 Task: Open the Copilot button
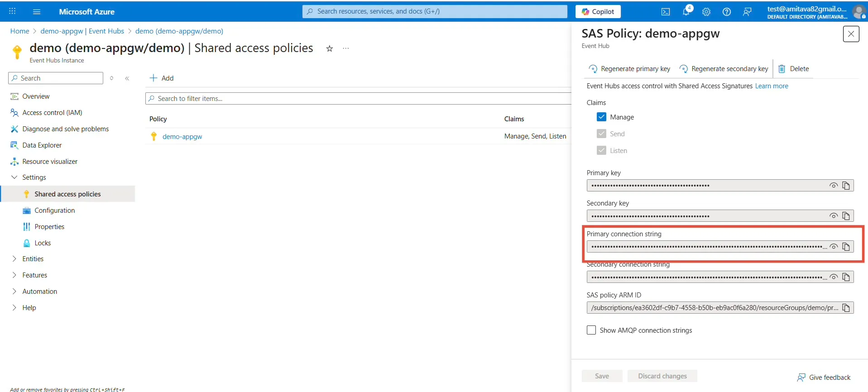(598, 12)
